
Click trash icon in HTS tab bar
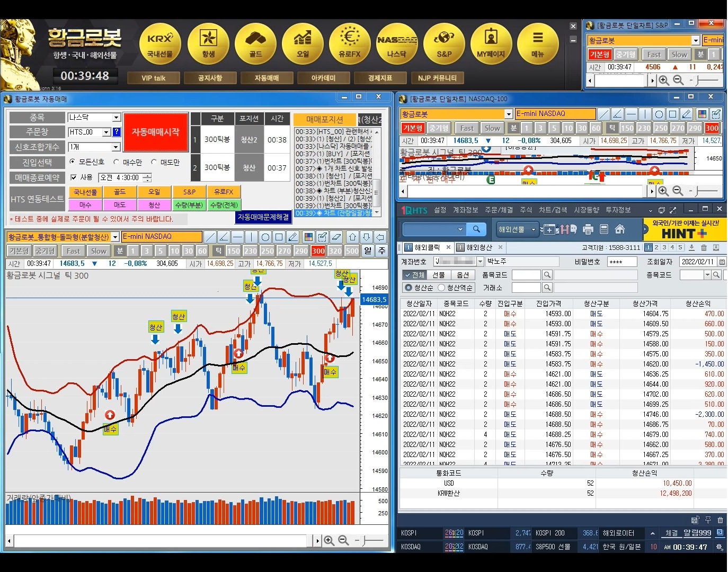pyautogui.click(x=704, y=247)
